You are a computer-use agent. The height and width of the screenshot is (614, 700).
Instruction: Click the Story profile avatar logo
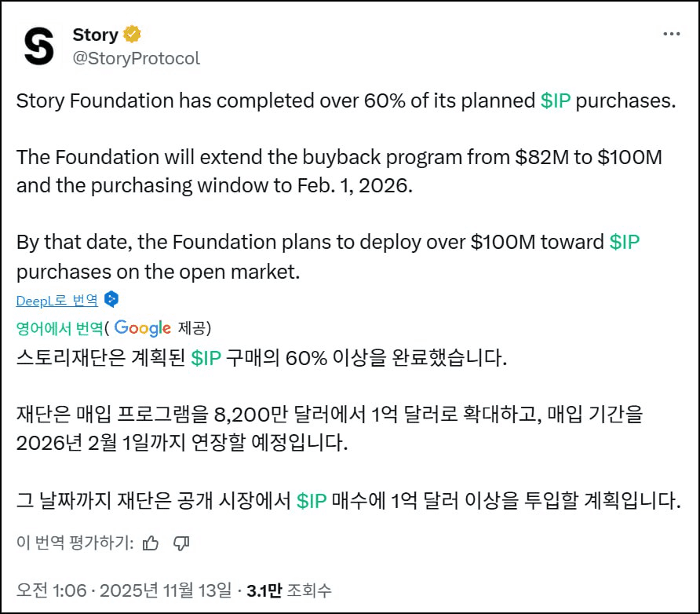39,46
